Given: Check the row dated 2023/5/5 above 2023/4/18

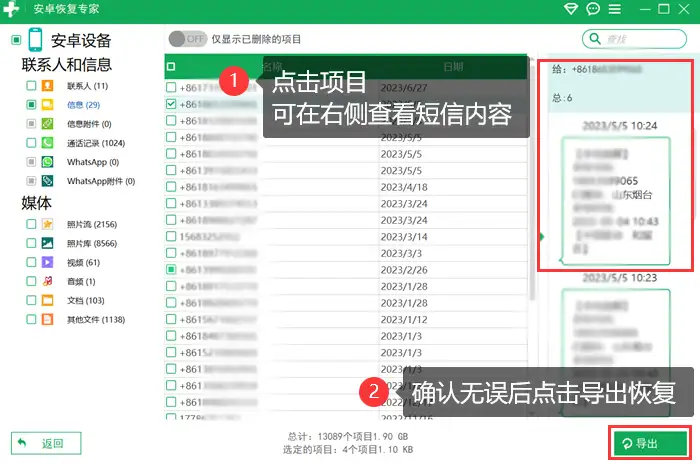Looking at the screenshot, I should point(171,170).
